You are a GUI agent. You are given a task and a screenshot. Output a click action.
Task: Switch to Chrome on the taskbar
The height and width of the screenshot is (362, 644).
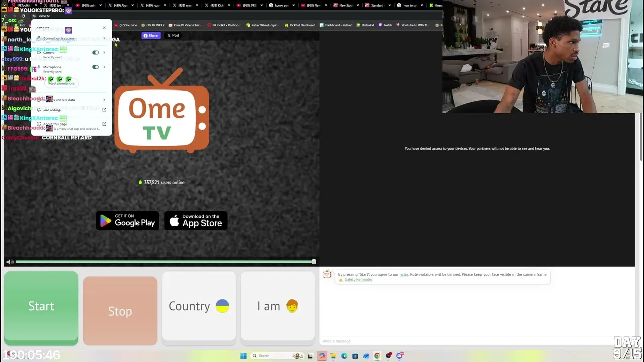[x=377, y=356]
